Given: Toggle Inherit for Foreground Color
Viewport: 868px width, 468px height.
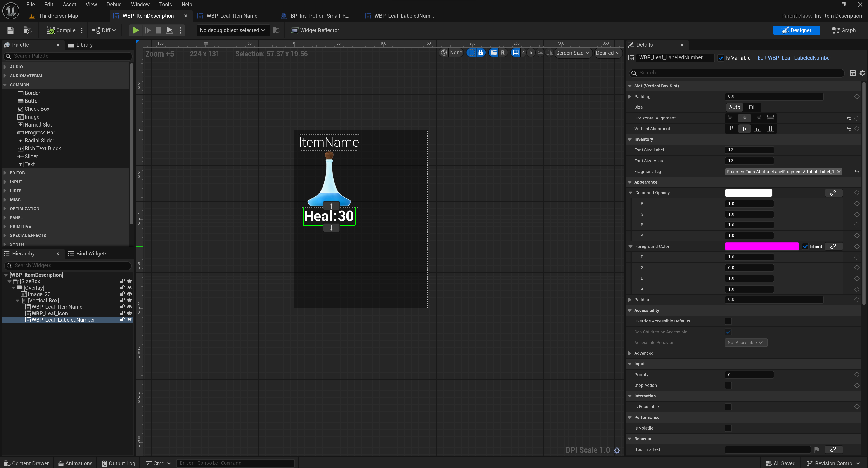Looking at the screenshot, I should point(805,246).
